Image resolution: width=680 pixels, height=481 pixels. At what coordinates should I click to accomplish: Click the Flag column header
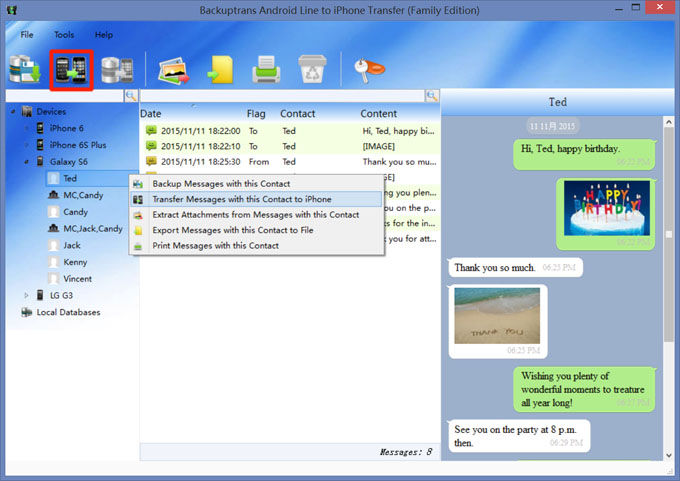[x=256, y=114]
